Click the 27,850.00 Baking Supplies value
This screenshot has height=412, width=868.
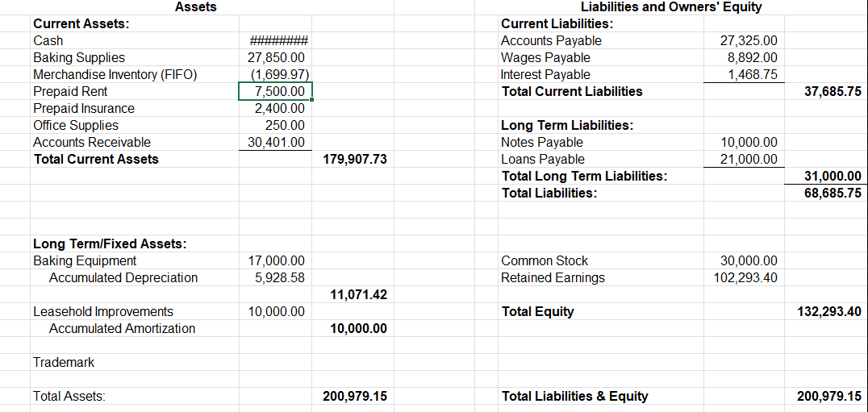[x=276, y=57]
